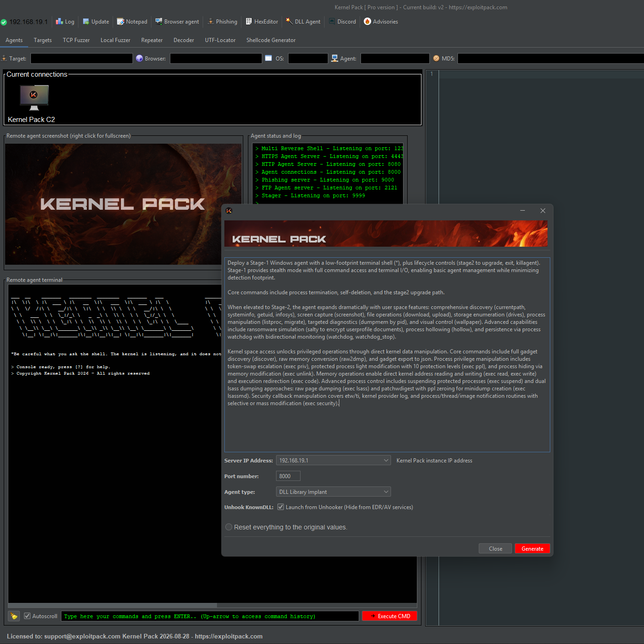Click the Port number field
The width and height of the screenshot is (644, 644).
point(288,476)
